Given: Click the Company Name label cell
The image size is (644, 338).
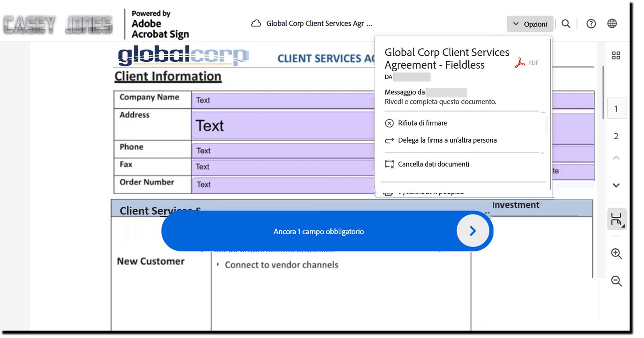Looking at the screenshot, I should (x=152, y=99).
